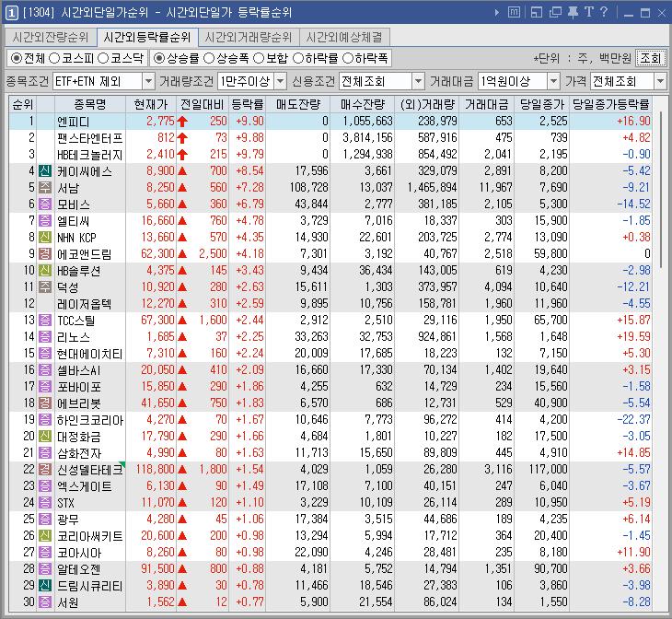
Task: Click the pin window icon in title bar
Action: click(x=573, y=12)
